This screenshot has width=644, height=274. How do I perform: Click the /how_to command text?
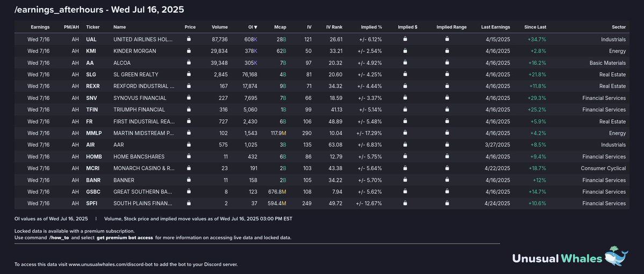click(59, 238)
